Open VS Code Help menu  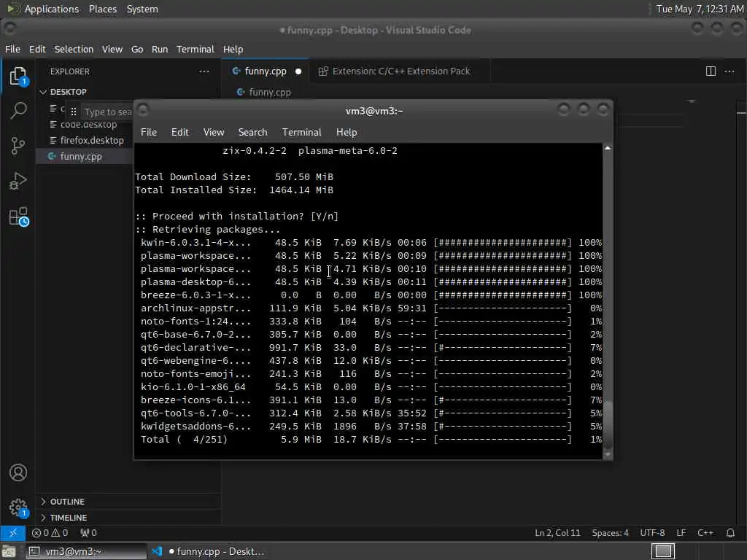(x=233, y=49)
